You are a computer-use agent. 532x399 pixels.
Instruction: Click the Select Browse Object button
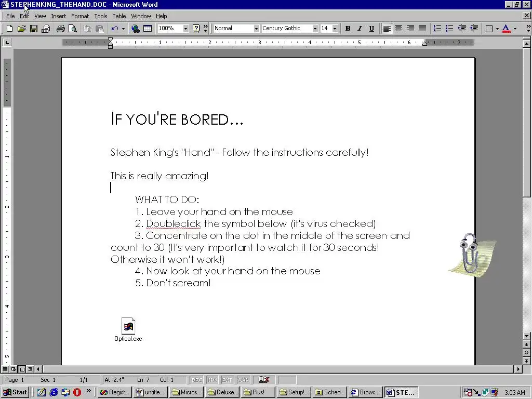tap(526, 353)
